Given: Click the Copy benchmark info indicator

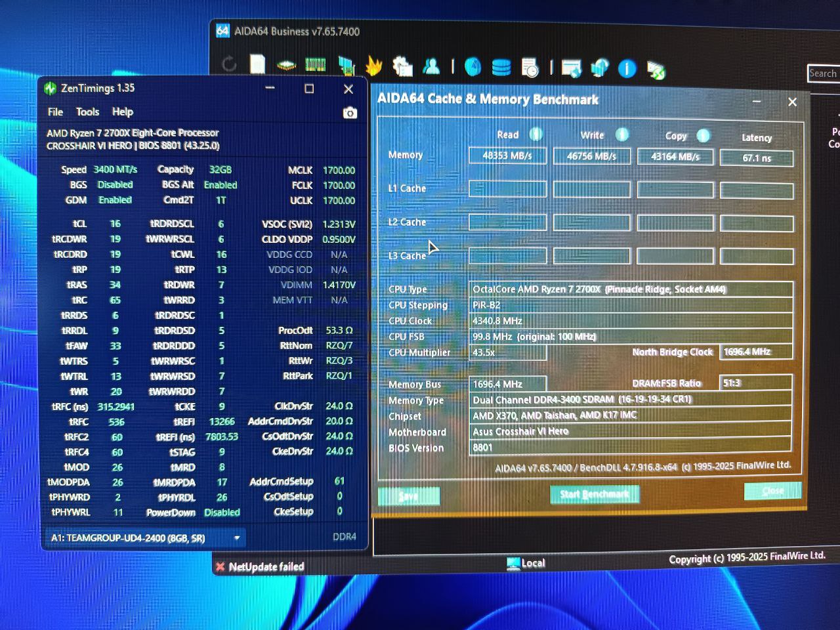Looking at the screenshot, I should point(703,136).
